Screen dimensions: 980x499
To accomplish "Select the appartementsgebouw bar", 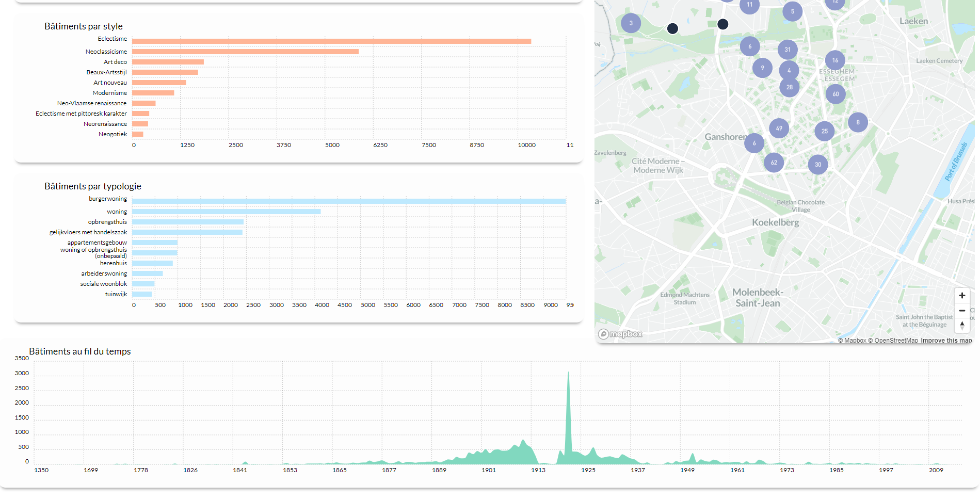I will pyautogui.click(x=155, y=243).
